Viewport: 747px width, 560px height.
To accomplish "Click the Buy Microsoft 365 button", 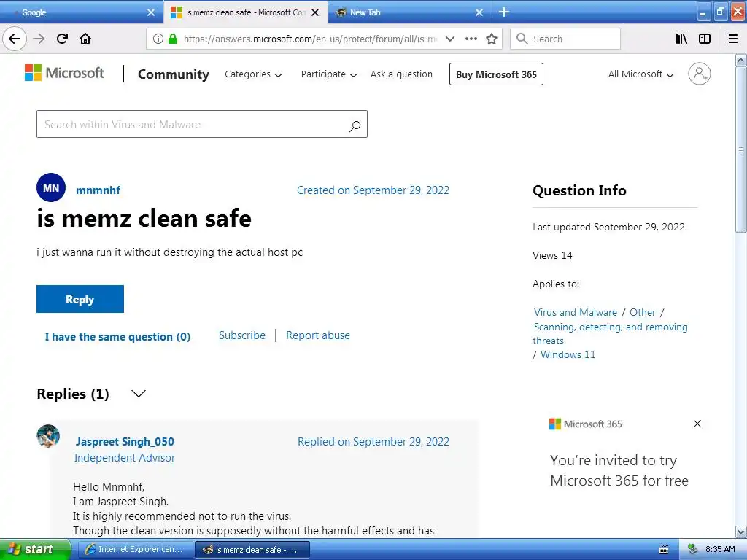I will [496, 74].
